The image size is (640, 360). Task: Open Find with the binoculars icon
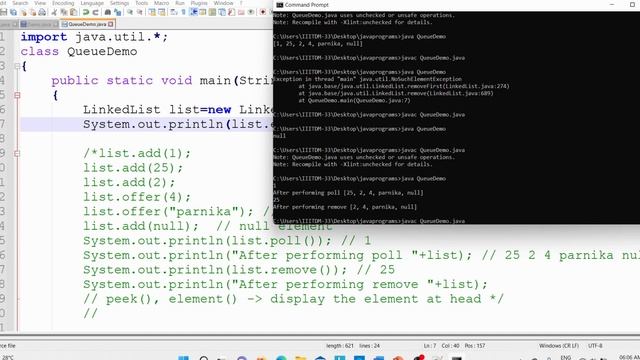[x=108, y=12]
